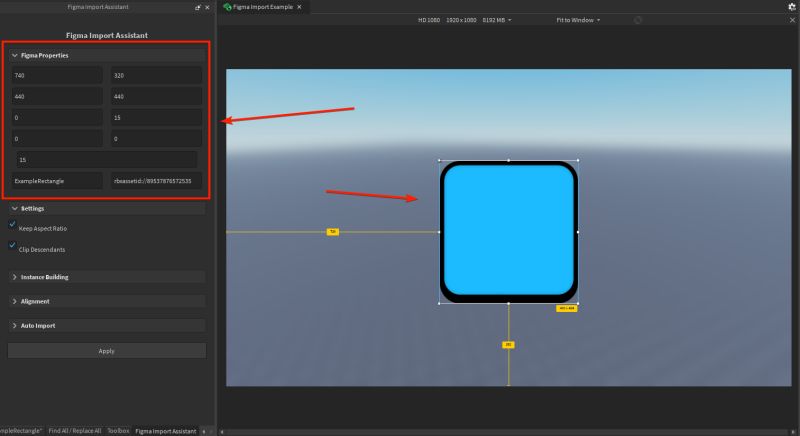Close the Figma Import Example tab

pyautogui.click(x=299, y=7)
